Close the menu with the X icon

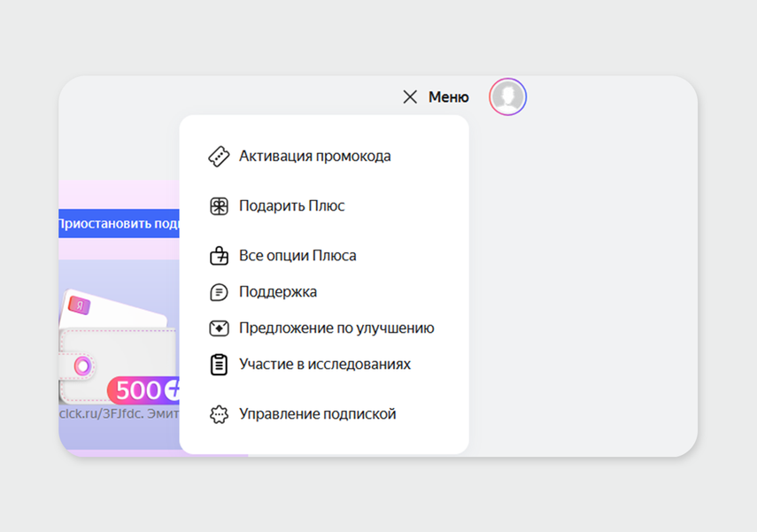410,97
